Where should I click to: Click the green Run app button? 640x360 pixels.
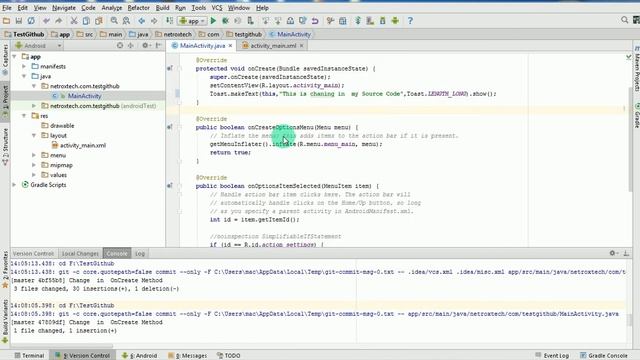click(x=213, y=21)
